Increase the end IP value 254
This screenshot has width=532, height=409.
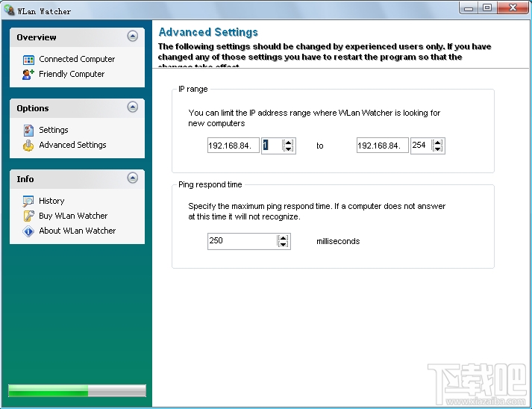coord(438,143)
